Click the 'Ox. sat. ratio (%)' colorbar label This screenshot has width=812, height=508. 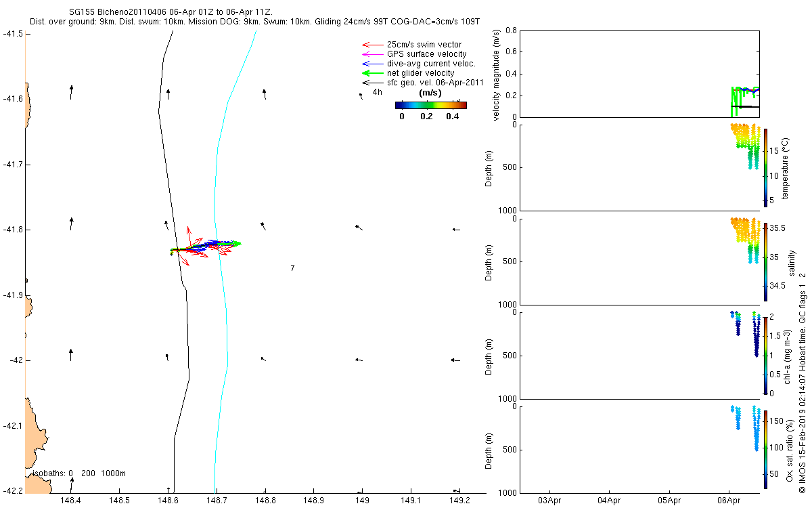790,449
